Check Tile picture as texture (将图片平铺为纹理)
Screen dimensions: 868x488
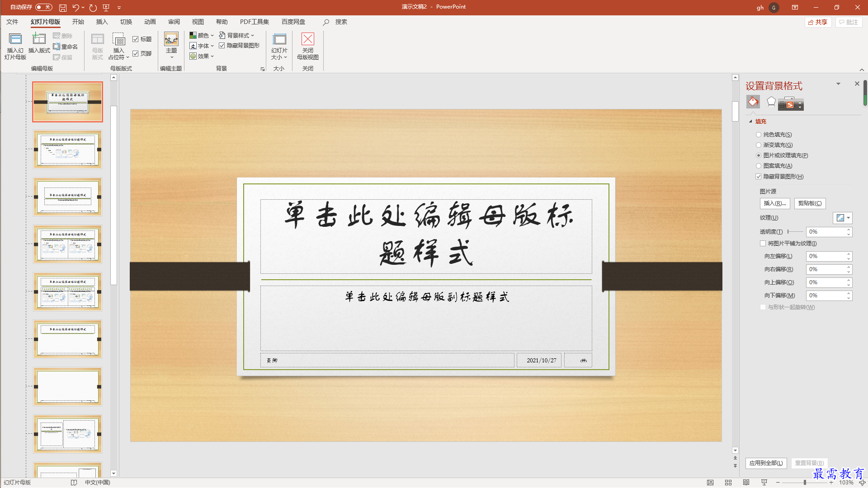(x=763, y=244)
